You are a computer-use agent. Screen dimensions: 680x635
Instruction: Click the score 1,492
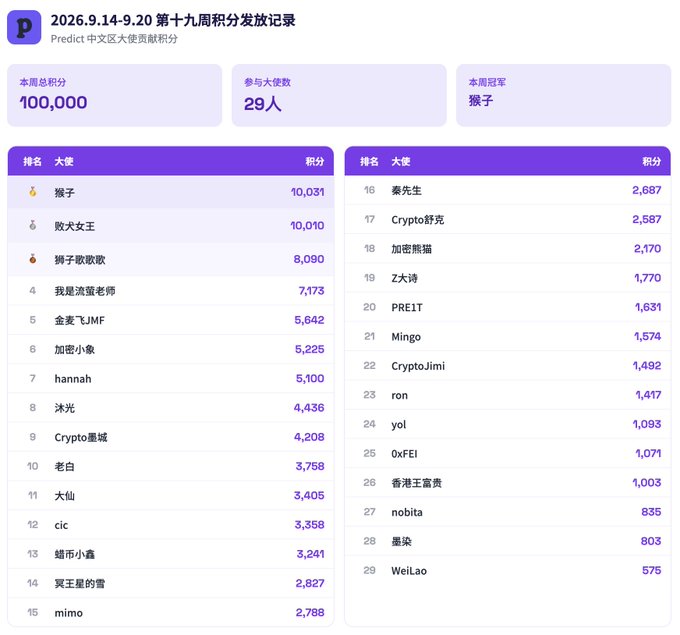pos(647,366)
